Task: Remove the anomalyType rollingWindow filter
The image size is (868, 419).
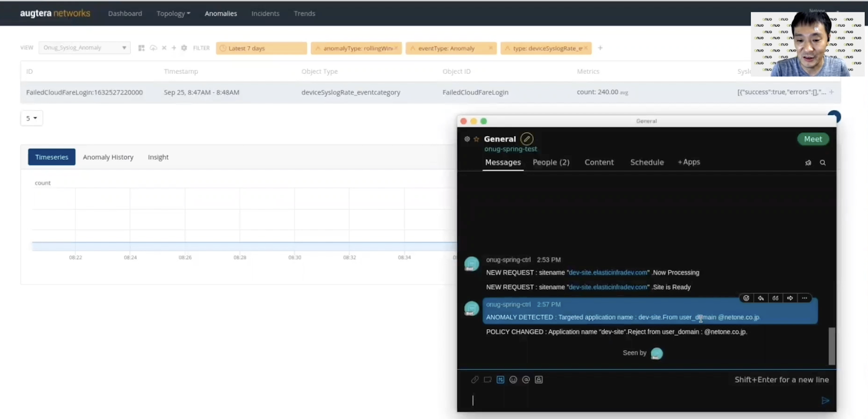Action: point(396,48)
